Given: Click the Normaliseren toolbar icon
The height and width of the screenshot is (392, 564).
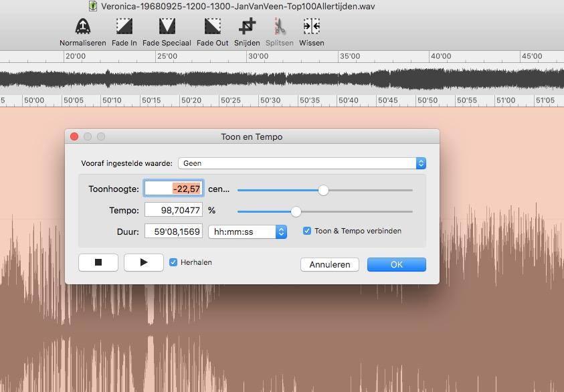Looking at the screenshot, I should click(x=83, y=27).
